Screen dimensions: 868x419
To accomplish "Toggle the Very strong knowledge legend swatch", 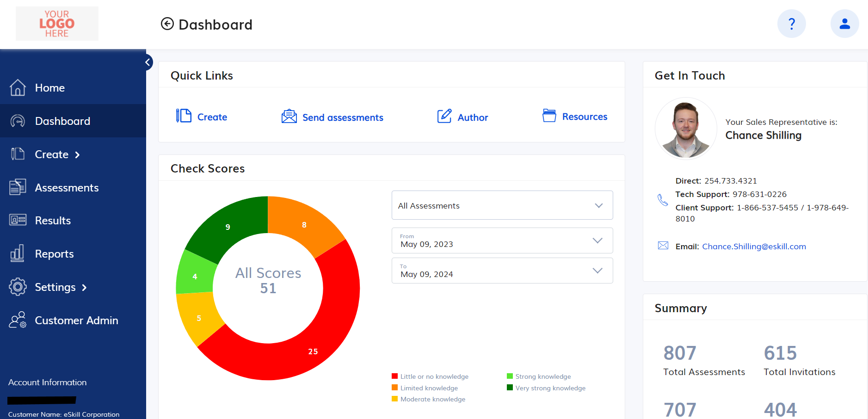I will coord(510,388).
